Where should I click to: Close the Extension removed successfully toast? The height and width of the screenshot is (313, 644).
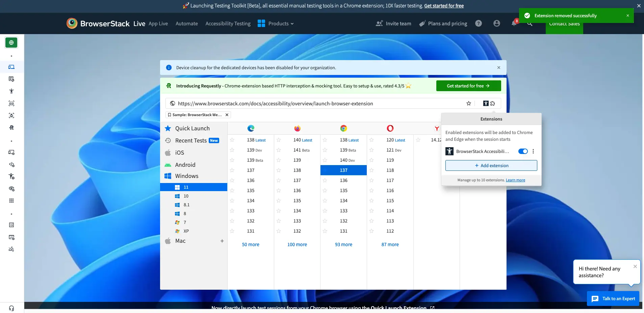(628, 16)
